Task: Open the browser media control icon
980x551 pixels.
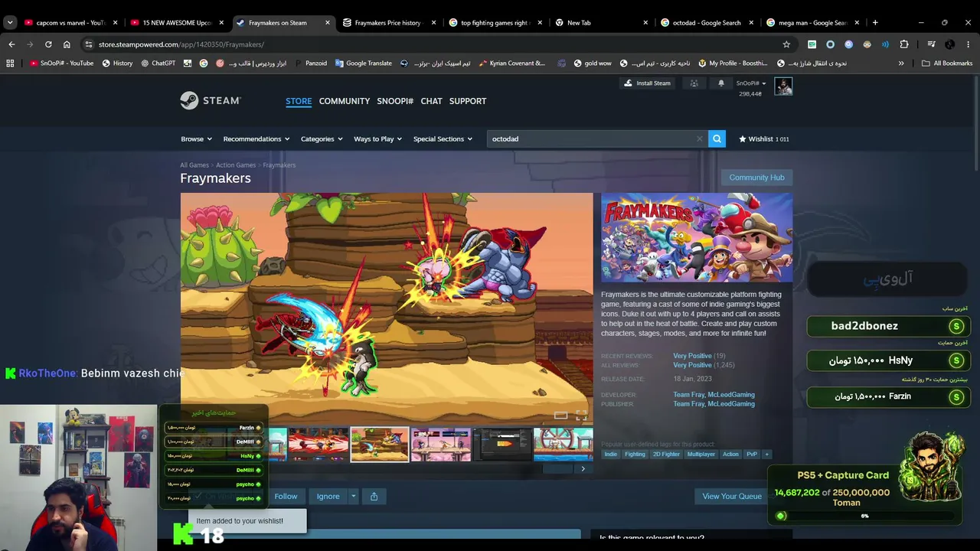Action: [x=932, y=44]
